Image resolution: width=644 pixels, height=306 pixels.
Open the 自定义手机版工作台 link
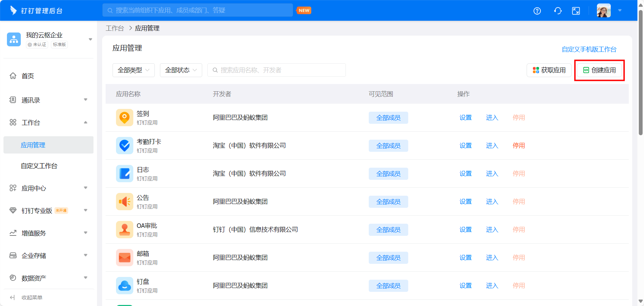(x=589, y=49)
